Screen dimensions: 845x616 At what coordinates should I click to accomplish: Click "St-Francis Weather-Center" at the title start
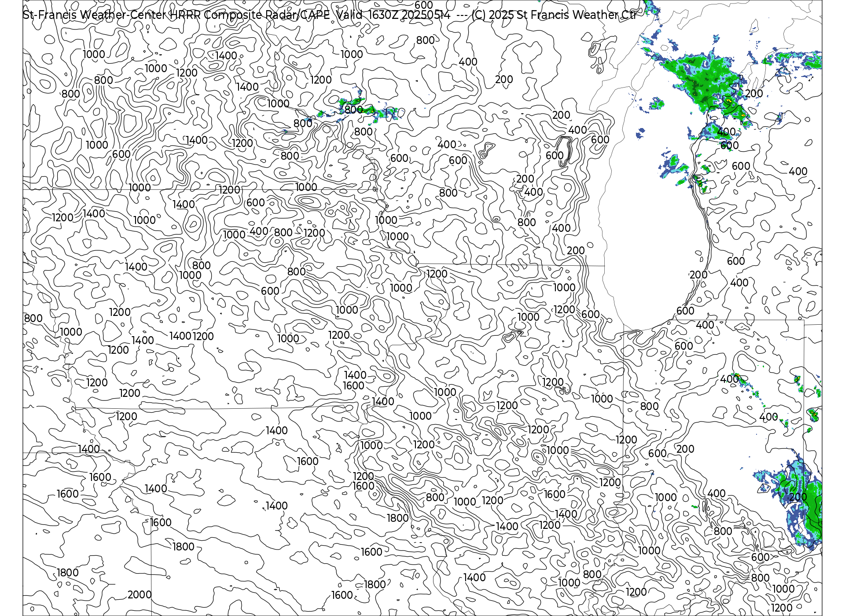95,15
